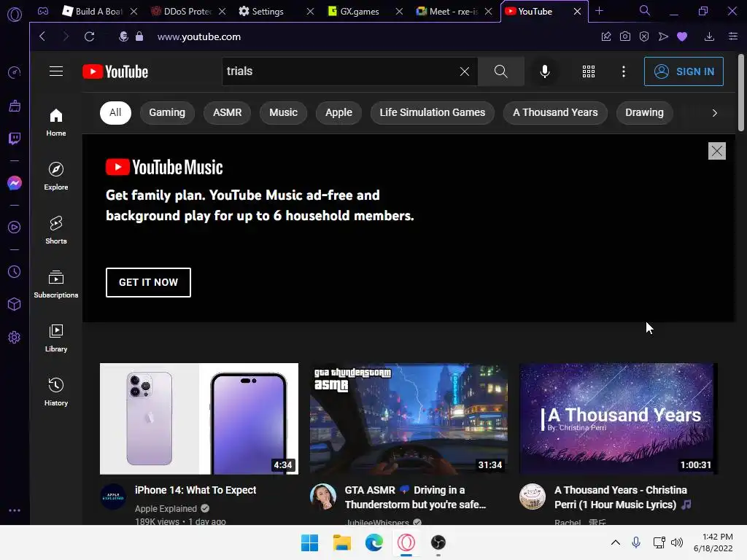Open GX Cleaner icon in sidebar
The image size is (747, 560).
(x=15, y=106)
